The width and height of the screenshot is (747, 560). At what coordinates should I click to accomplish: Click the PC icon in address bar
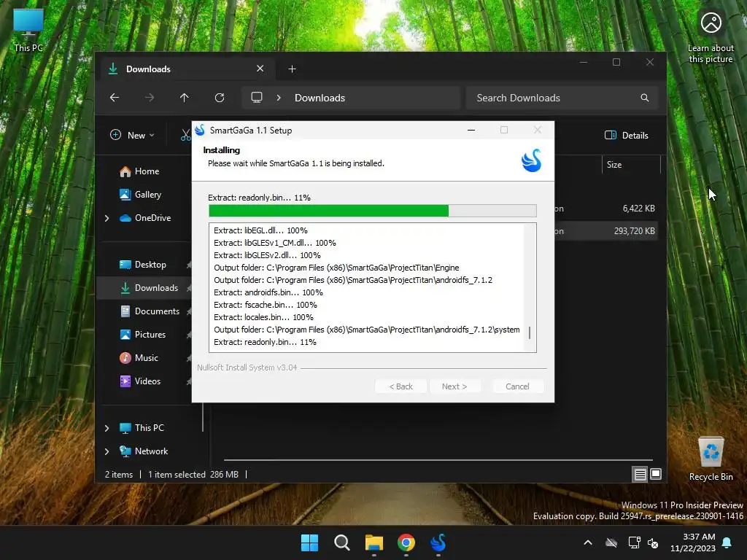click(x=257, y=98)
